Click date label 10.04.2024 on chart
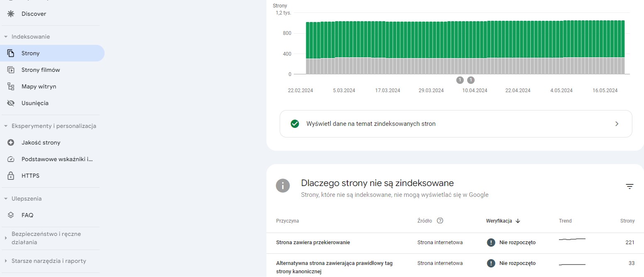 click(475, 91)
